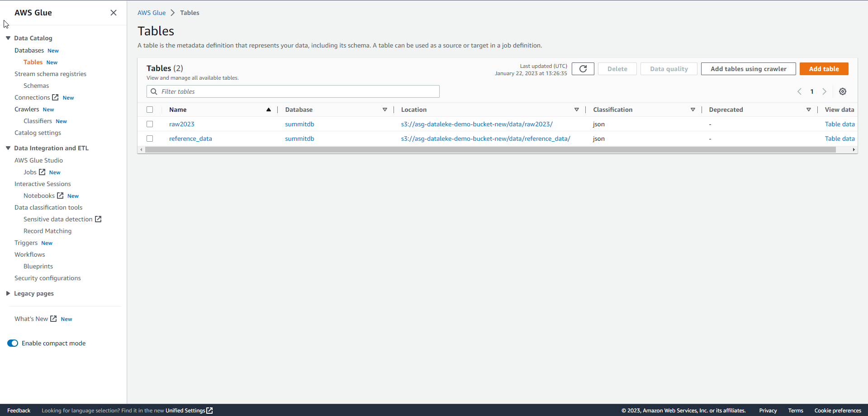Focus the Filter tables search field
Viewport: 868px width, 416px height.
pyautogui.click(x=293, y=91)
